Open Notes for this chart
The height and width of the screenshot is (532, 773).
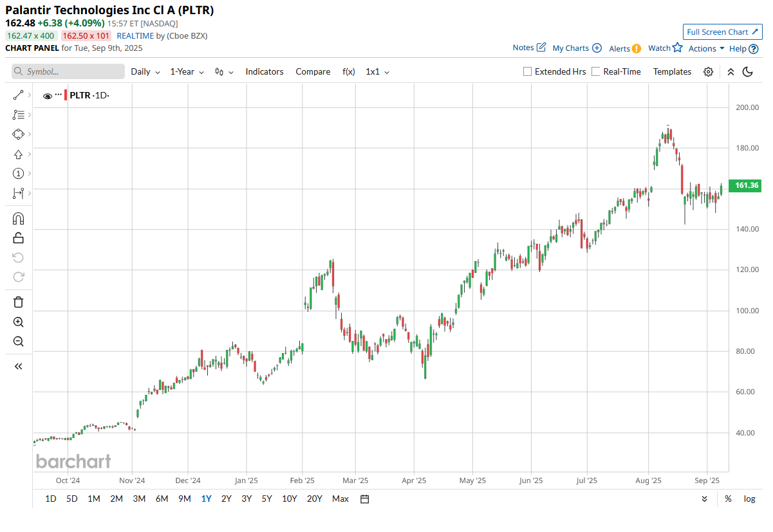point(529,48)
